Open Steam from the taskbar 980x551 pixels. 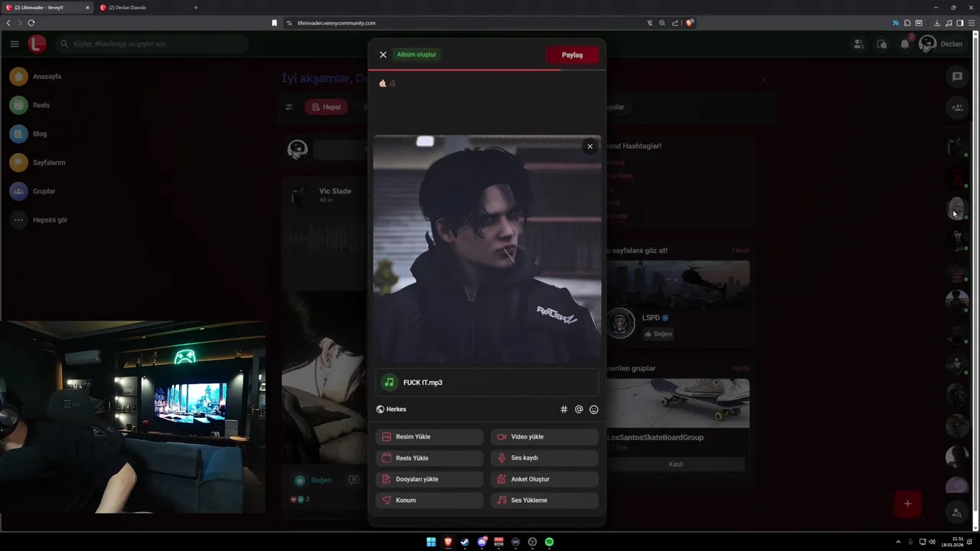pyautogui.click(x=465, y=542)
